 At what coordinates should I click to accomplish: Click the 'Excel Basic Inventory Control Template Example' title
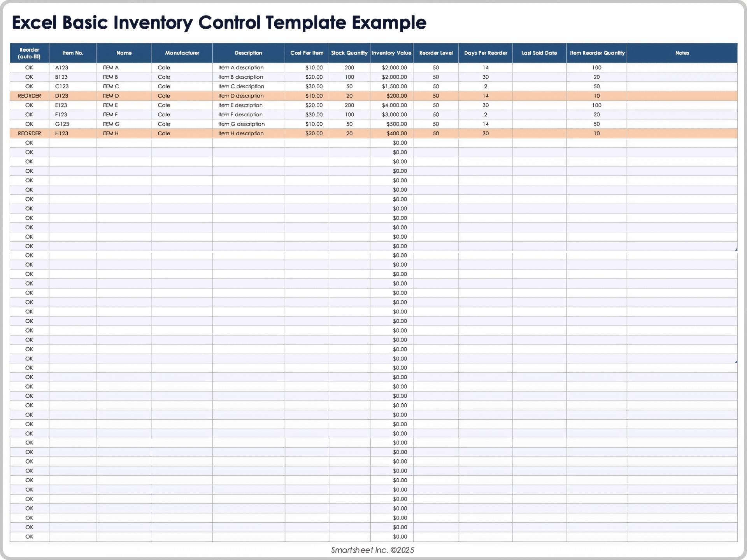click(219, 22)
